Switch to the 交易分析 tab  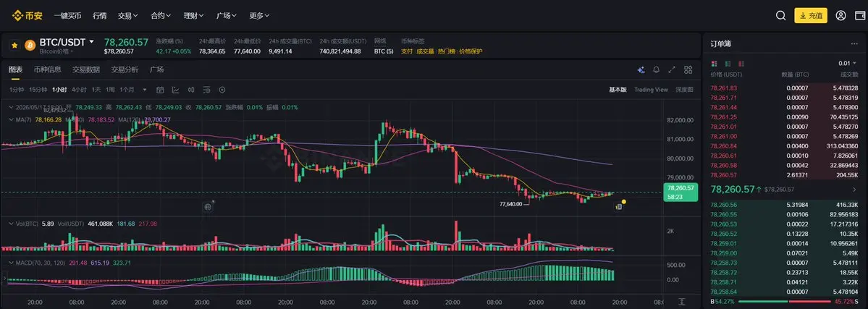click(125, 69)
